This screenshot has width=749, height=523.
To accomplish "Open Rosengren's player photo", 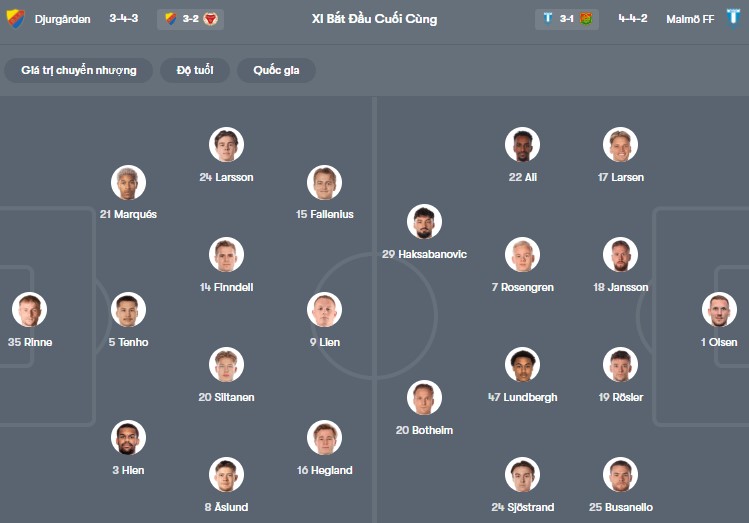I will click(x=522, y=255).
